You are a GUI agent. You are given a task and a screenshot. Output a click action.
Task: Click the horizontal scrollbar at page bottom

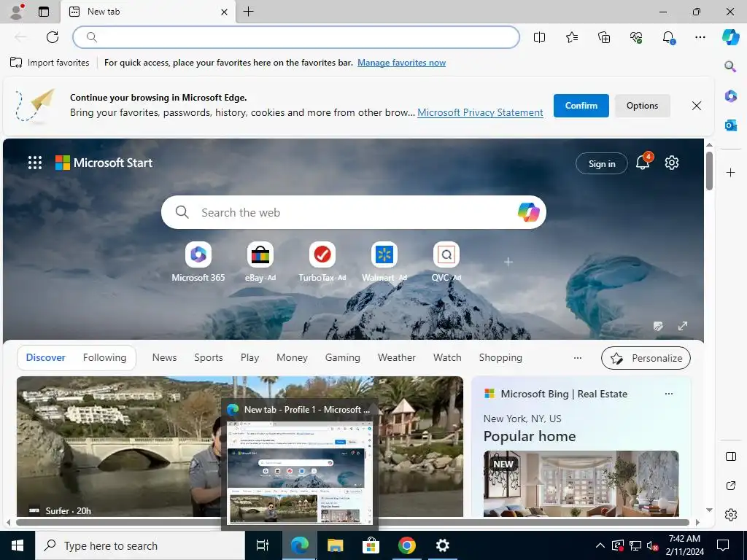click(x=352, y=522)
